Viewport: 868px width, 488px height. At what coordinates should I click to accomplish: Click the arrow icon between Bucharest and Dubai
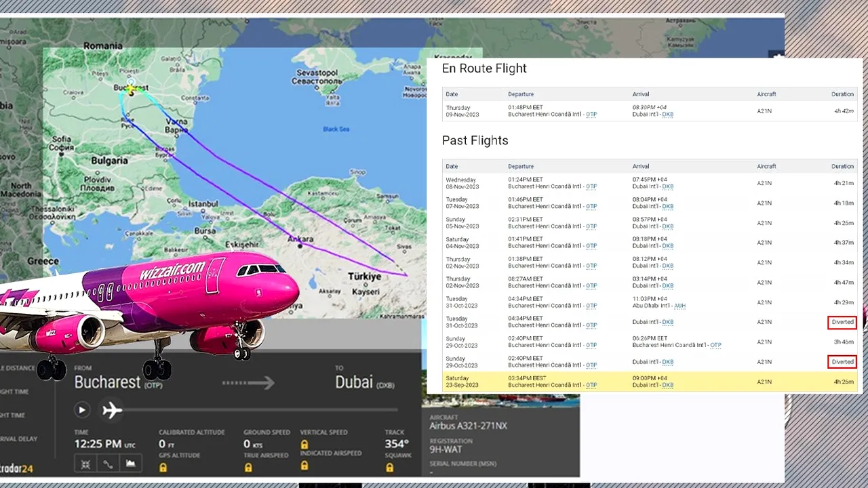[x=250, y=382]
